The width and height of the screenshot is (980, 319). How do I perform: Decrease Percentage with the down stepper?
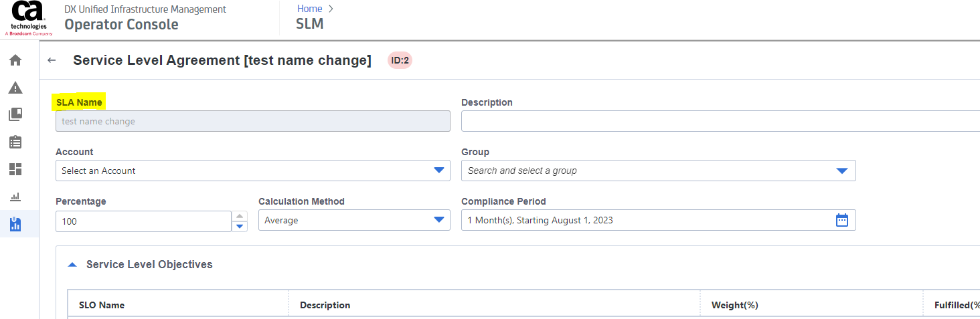pyautogui.click(x=240, y=226)
